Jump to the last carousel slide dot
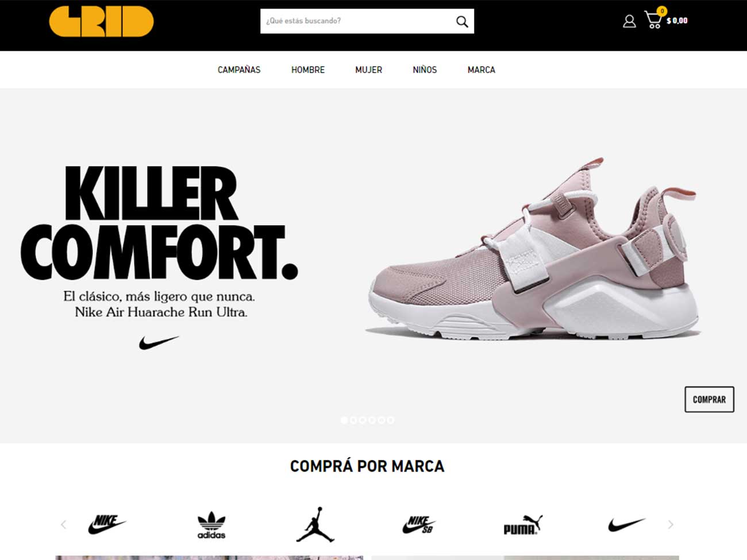Image resolution: width=747 pixels, height=560 pixels. pyautogui.click(x=391, y=420)
